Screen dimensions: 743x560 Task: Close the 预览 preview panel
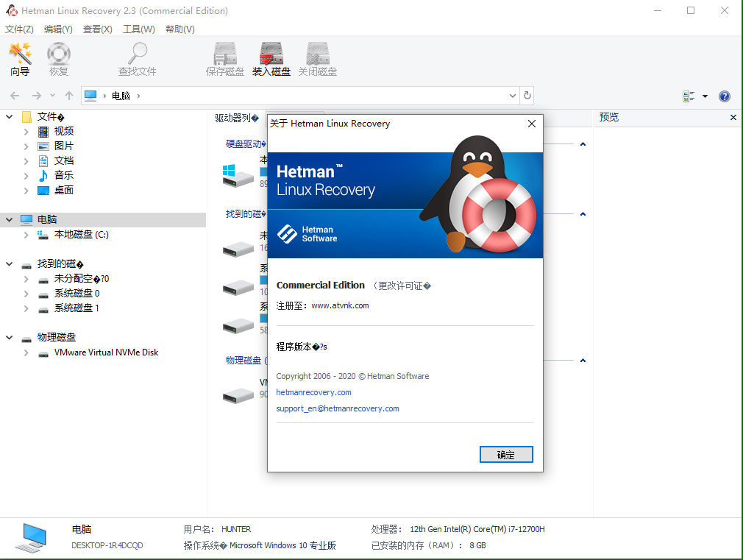(733, 118)
